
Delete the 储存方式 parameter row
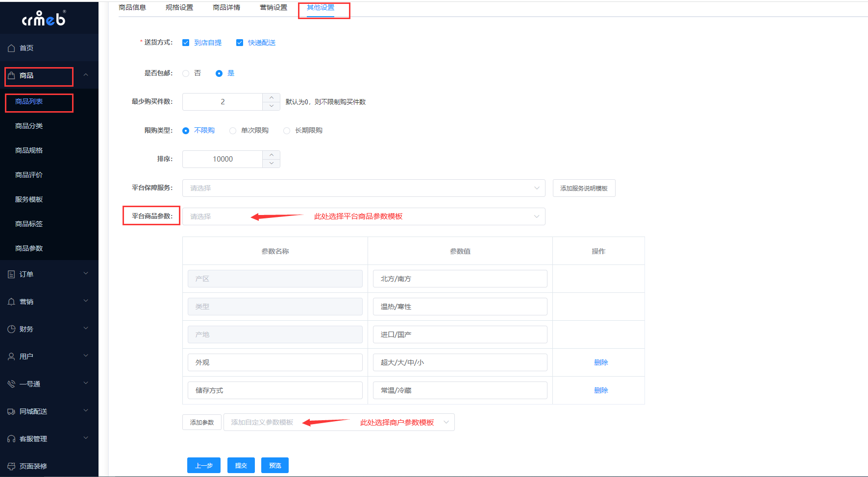[x=600, y=390]
